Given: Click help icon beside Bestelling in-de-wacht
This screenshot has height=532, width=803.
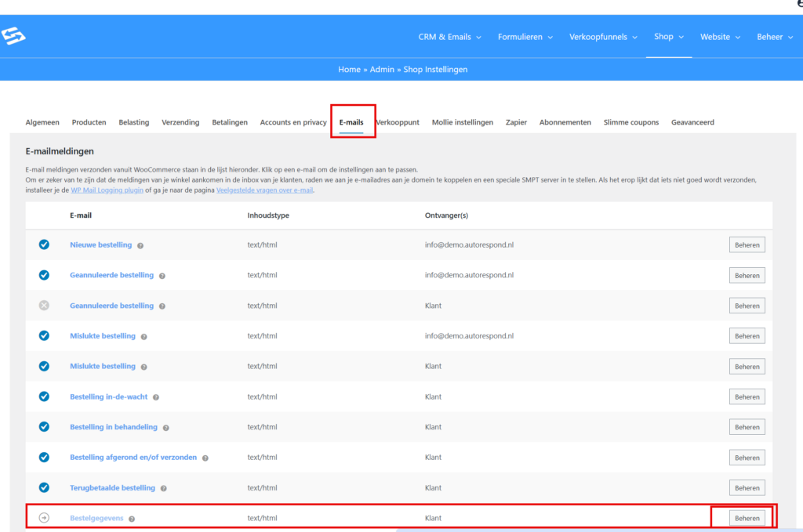Looking at the screenshot, I should coord(156,397).
